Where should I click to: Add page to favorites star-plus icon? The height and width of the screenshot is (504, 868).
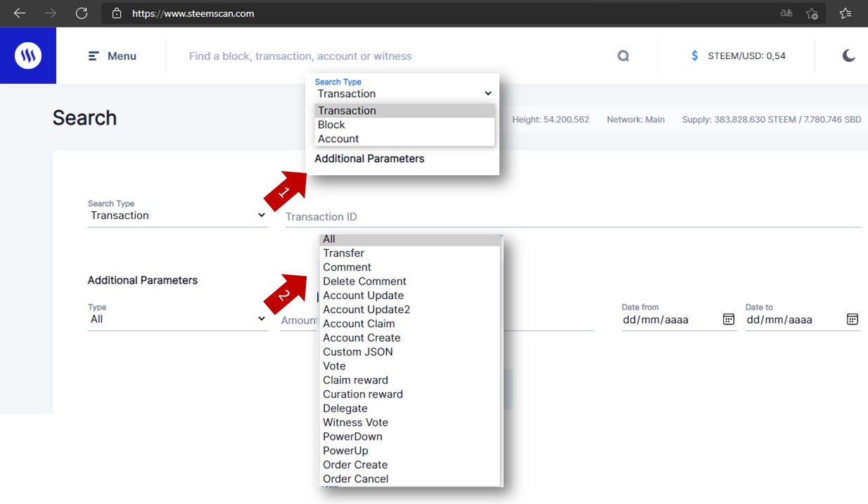[x=812, y=13]
